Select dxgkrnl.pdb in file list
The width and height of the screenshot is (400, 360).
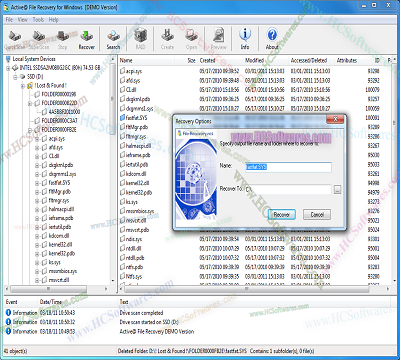138,99
